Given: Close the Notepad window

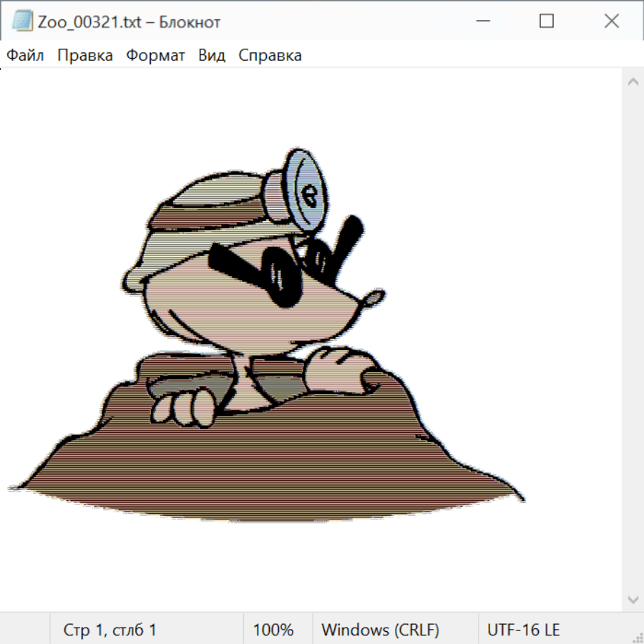Looking at the screenshot, I should 612,21.
